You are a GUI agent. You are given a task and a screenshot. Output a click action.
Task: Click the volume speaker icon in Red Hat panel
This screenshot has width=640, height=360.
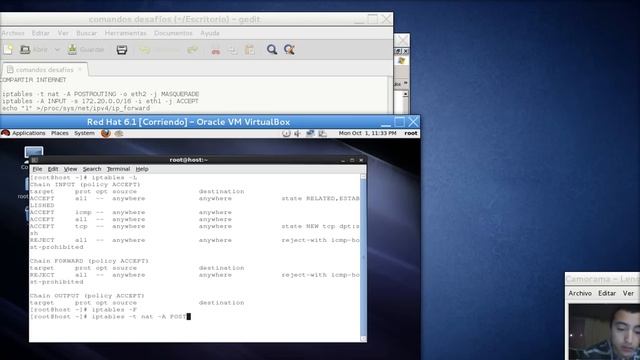(298, 133)
